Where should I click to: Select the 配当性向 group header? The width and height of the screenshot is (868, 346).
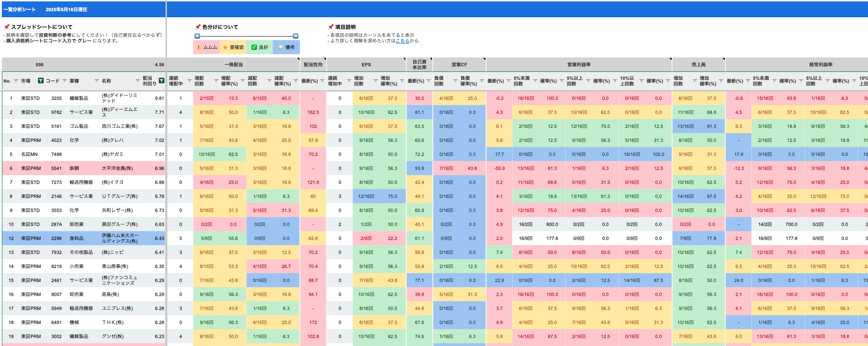313,64
